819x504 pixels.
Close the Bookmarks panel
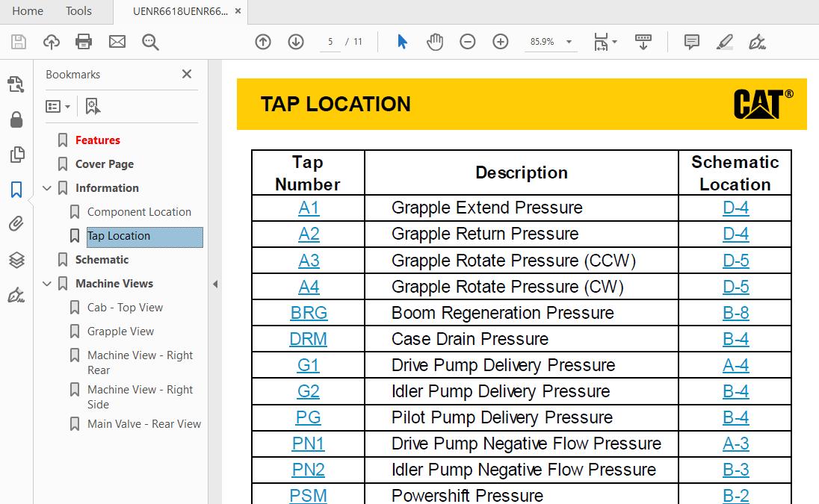pos(187,74)
